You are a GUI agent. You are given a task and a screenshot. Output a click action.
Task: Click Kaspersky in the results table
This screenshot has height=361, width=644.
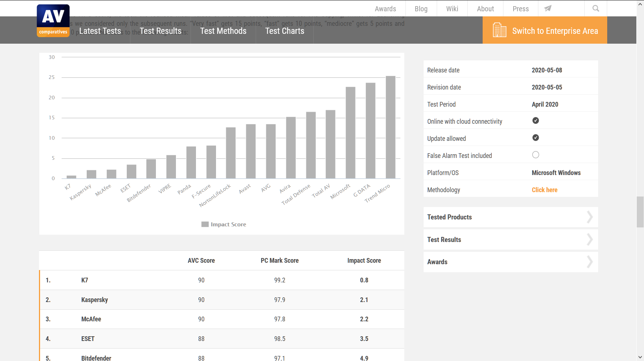[x=95, y=300]
